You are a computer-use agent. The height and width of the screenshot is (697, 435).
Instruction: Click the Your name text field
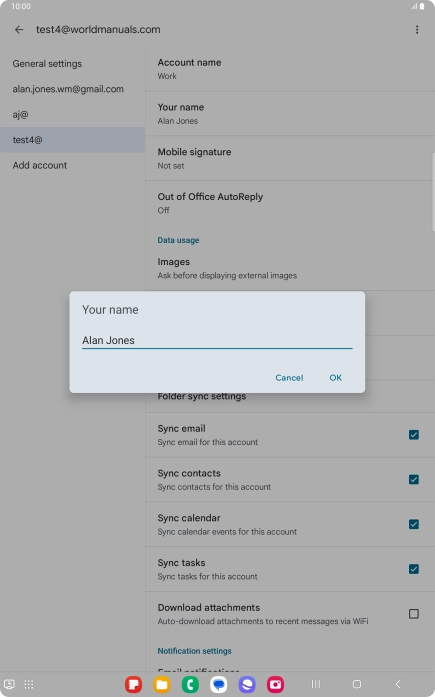coord(217,340)
